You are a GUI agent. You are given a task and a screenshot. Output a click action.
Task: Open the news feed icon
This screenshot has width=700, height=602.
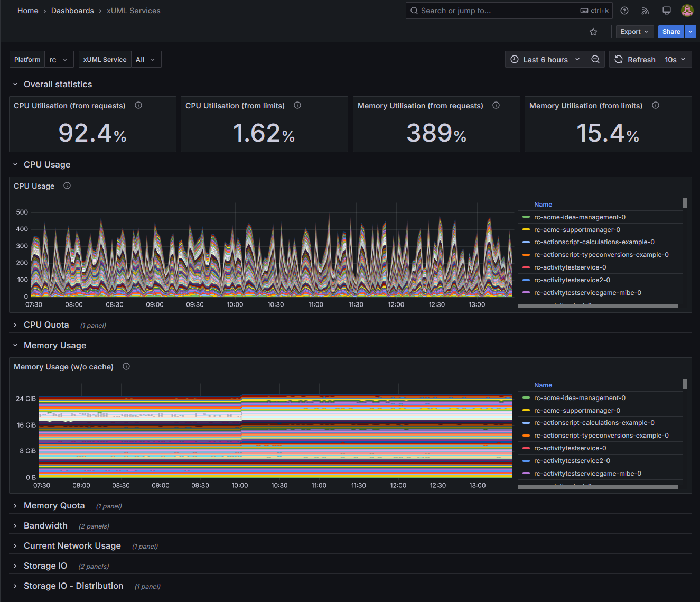point(645,11)
